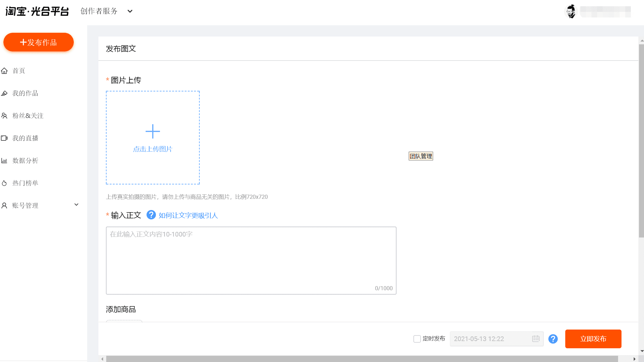Open 热门榜单 sidebar entry
Screen dimensions: 644x362
click(x=25, y=183)
